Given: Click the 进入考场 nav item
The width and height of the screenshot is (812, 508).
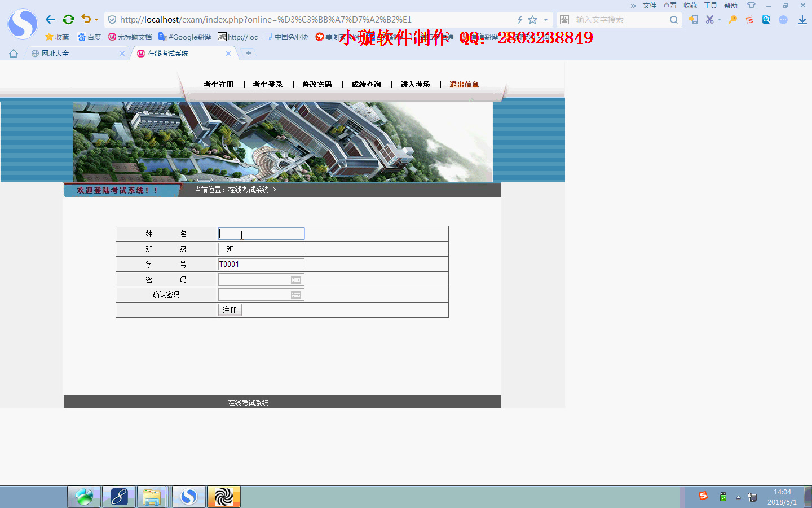Looking at the screenshot, I should click(x=415, y=85).
